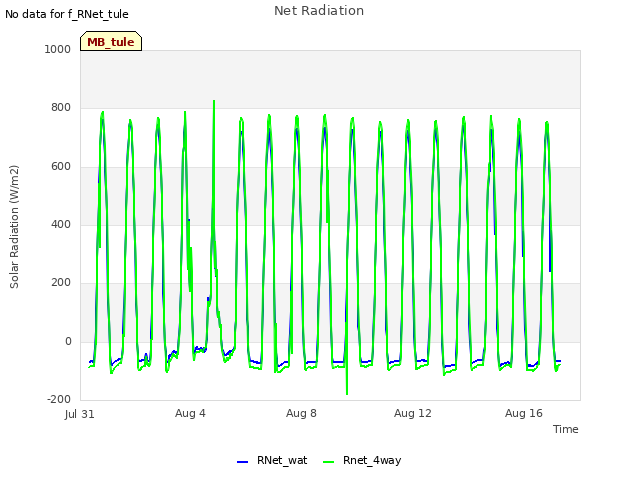Click the Aug 12 x-axis tick label
This screenshot has height=480, width=640.
pyautogui.click(x=412, y=413)
